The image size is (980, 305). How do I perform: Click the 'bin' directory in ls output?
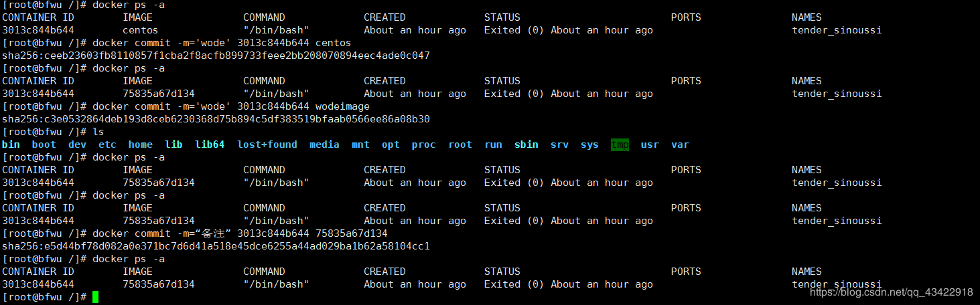pyautogui.click(x=11, y=144)
